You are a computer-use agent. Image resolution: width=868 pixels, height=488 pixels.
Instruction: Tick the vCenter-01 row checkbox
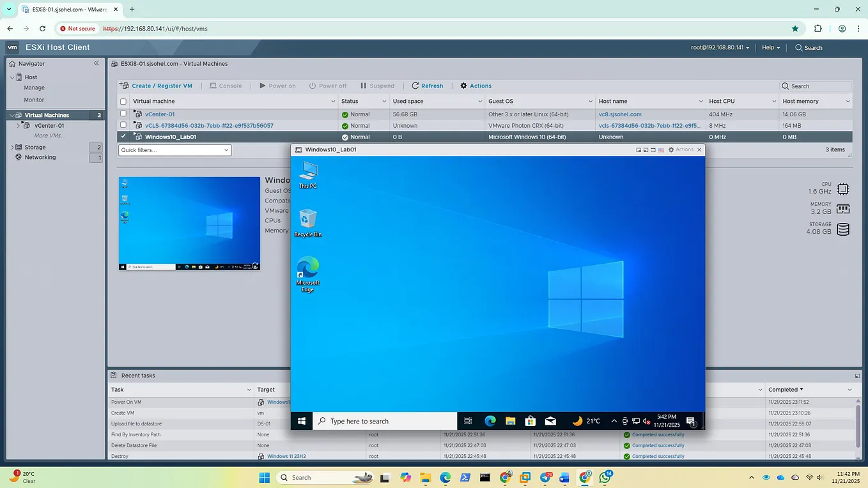pyautogui.click(x=123, y=114)
